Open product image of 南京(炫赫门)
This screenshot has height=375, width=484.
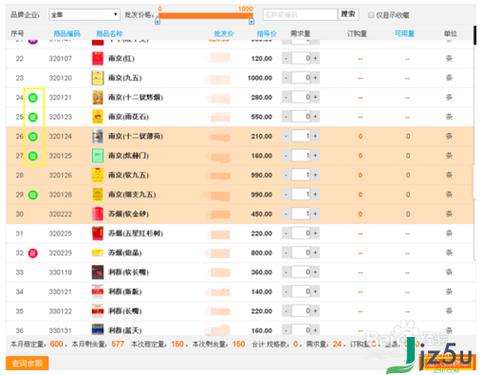pos(98,156)
